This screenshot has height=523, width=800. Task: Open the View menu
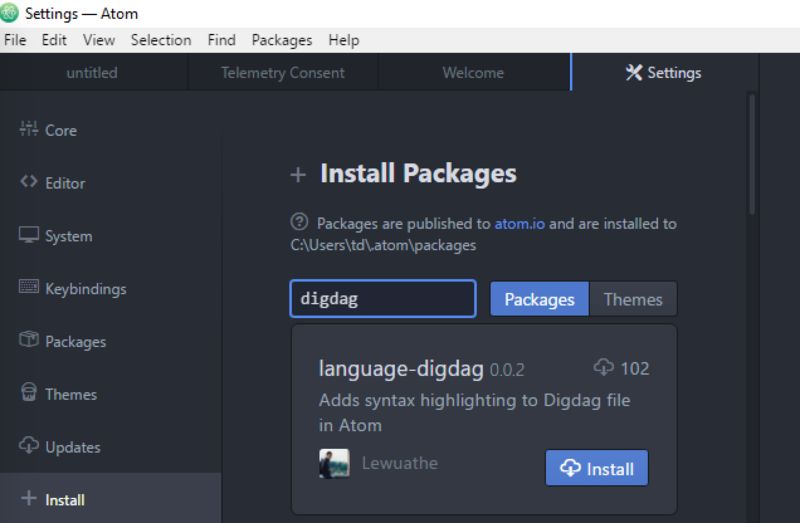pyautogui.click(x=99, y=40)
